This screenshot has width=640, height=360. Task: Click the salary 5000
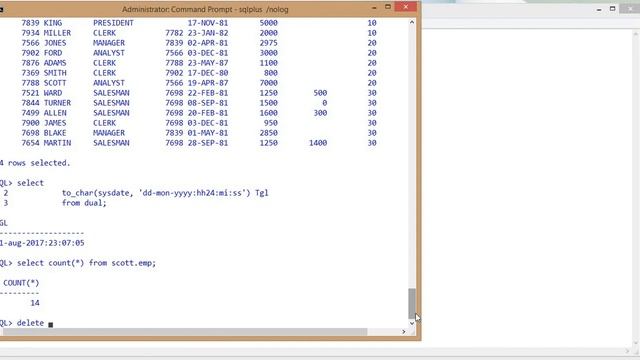(269, 23)
